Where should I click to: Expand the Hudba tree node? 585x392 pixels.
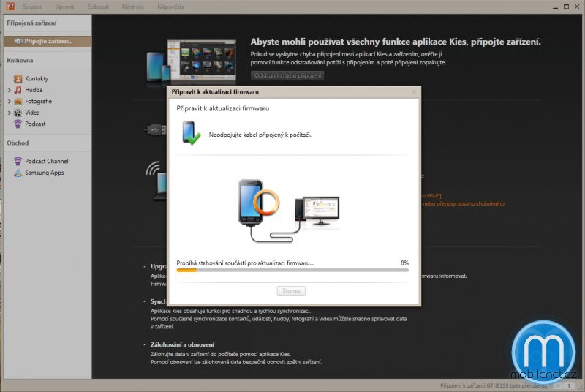tap(10, 90)
